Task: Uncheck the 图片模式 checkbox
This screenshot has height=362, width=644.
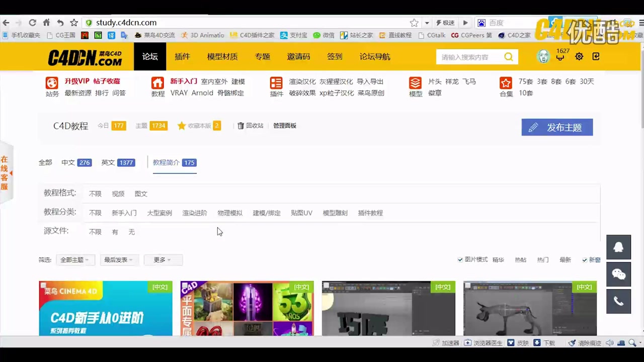Action: [460, 259]
